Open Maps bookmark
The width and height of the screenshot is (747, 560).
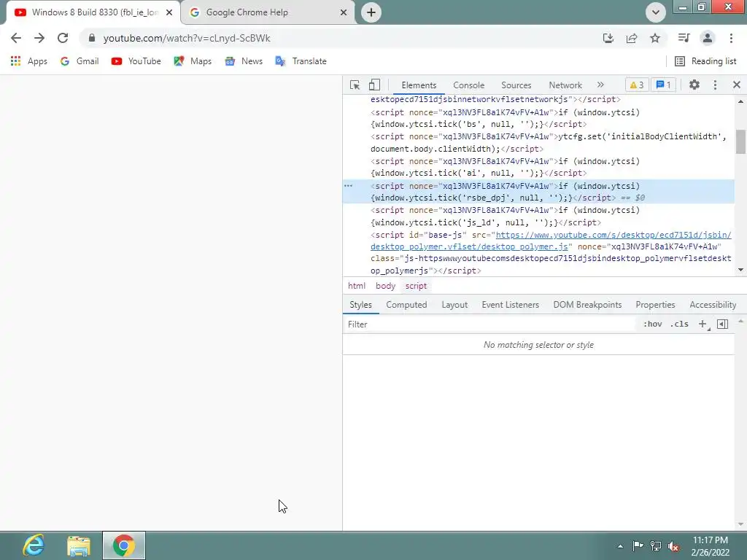(x=193, y=61)
